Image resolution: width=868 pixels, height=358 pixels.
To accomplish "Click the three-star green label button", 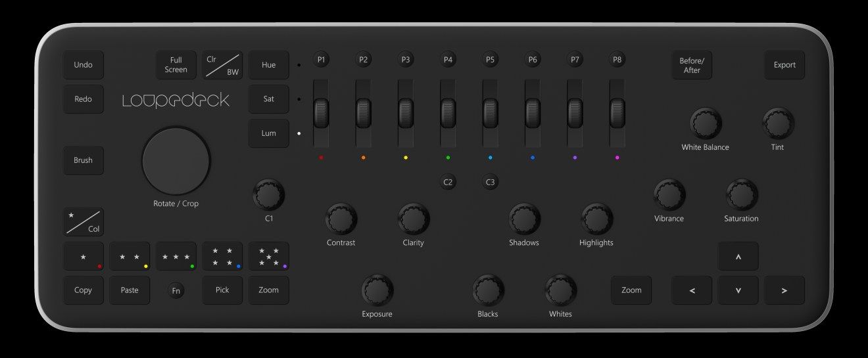I will [x=176, y=256].
